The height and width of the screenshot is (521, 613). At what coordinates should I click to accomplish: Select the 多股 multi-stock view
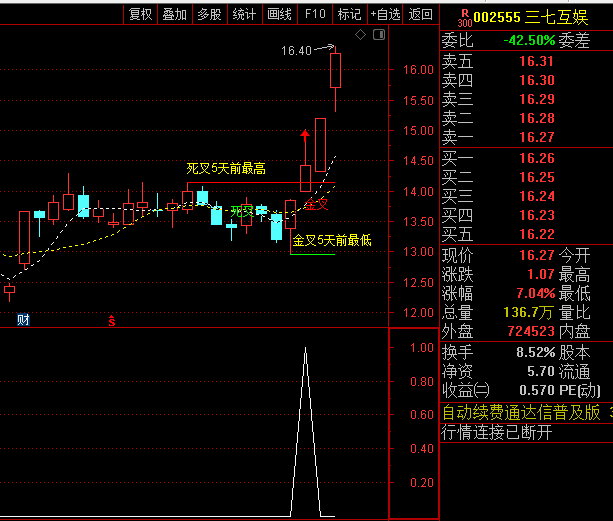coord(210,14)
